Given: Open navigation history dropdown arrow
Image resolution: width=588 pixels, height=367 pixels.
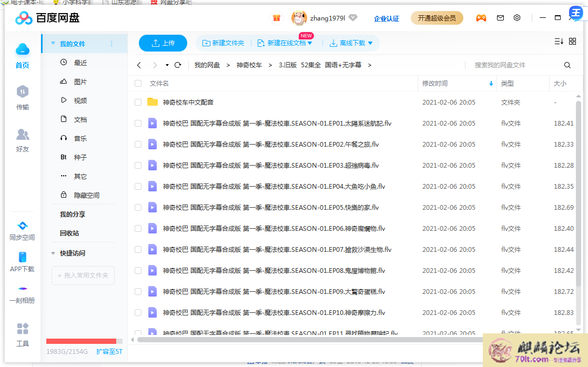Looking at the screenshot, I should point(167,65).
